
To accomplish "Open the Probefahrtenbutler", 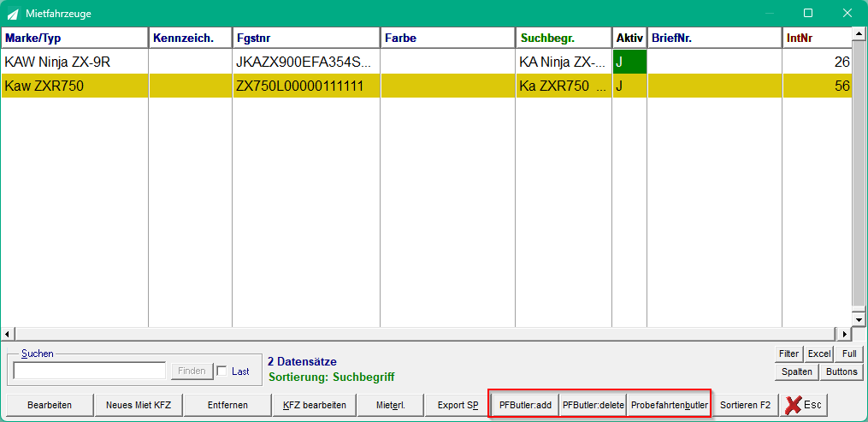I will [x=670, y=405].
